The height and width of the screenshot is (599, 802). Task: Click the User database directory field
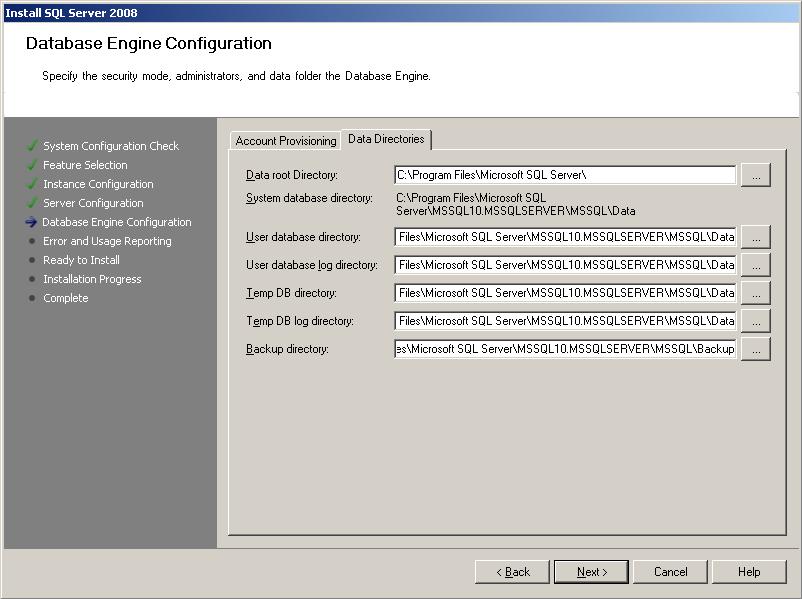(565, 237)
